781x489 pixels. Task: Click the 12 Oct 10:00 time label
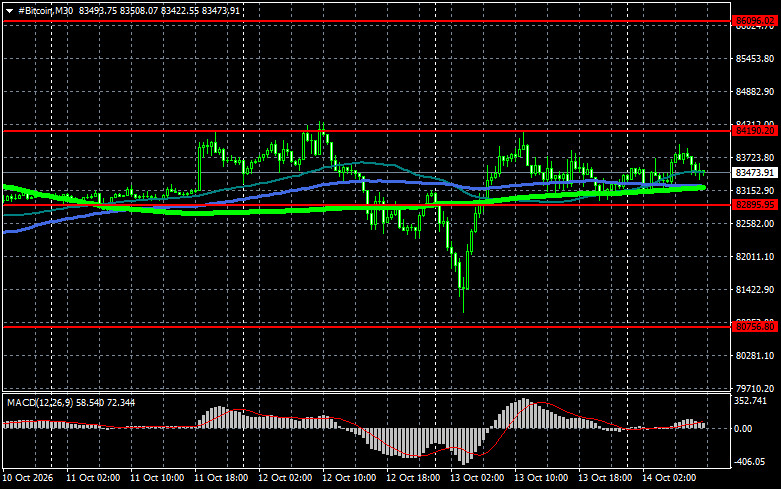[x=349, y=478]
